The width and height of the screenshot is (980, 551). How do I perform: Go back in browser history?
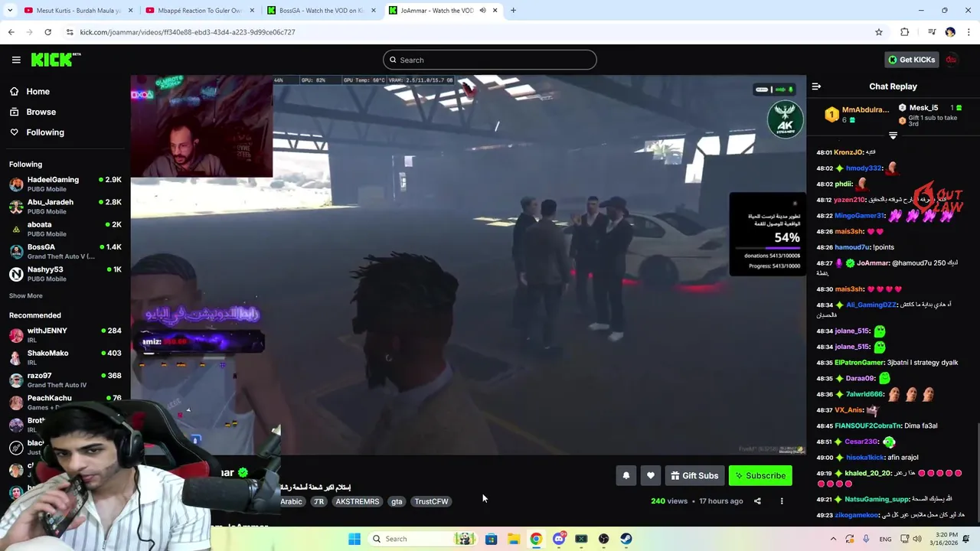[11, 32]
